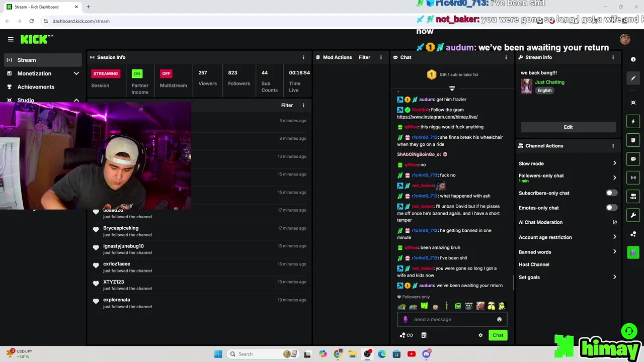The width and height of the screenshot is (644, 362).
Task: Open the info icon in right sidebar
Action: coord(633,59)
